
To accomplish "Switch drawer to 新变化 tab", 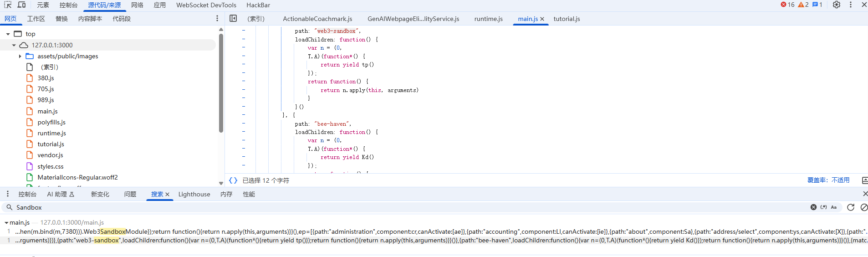I will click(x=100, y=194).
